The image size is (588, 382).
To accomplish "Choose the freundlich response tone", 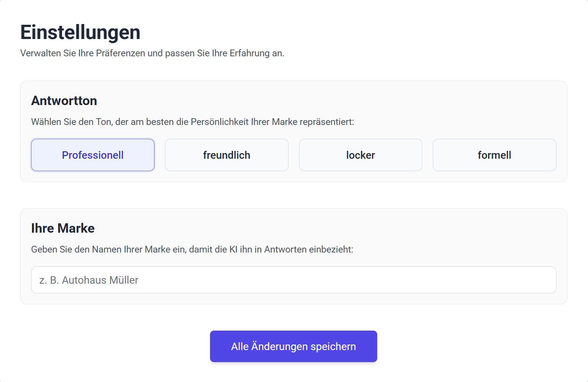I will click(x=227, y=155).
